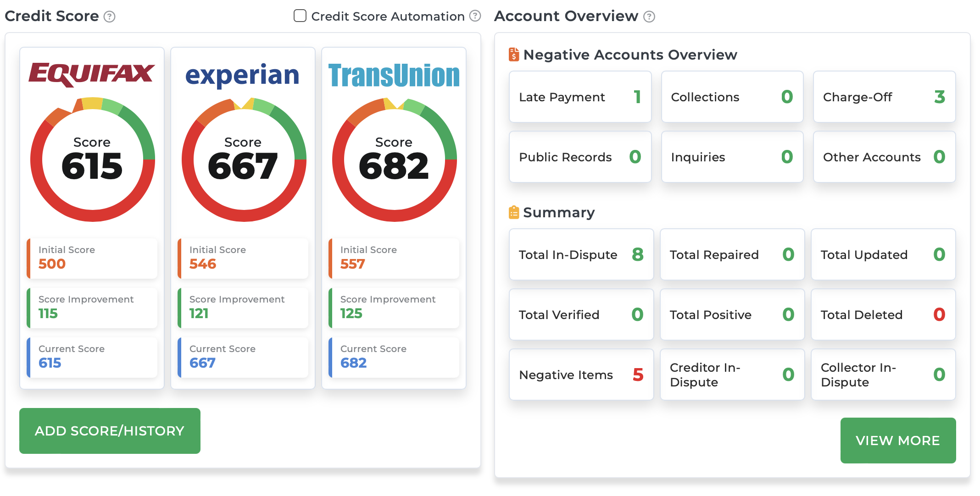Viewport: 980px width, 496px height.
Task: Click Equifax Current Score 615
Action: point(92,357)
